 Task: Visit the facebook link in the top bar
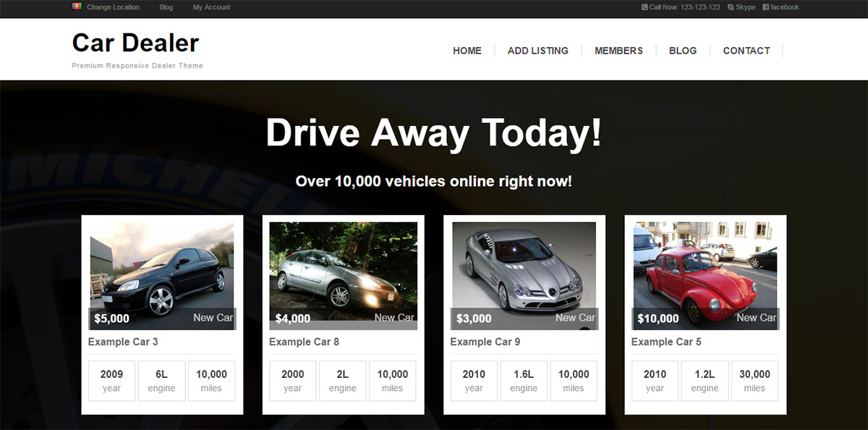[x=781, y=7]
